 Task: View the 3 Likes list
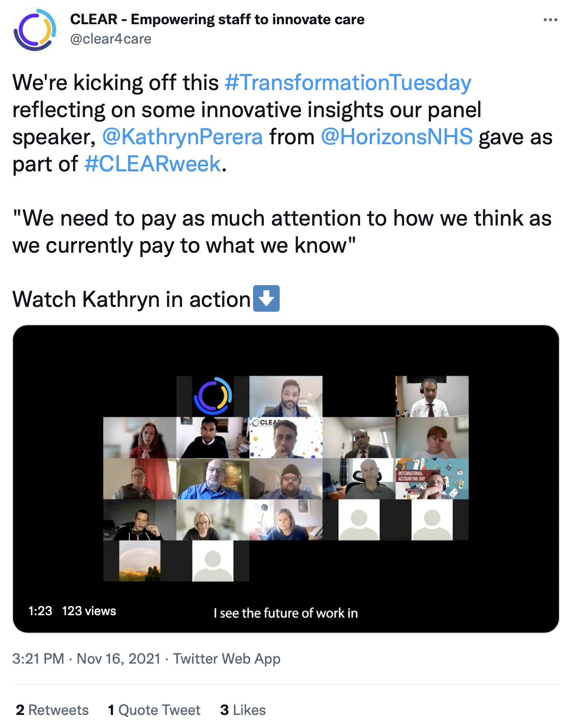(243, 710)
